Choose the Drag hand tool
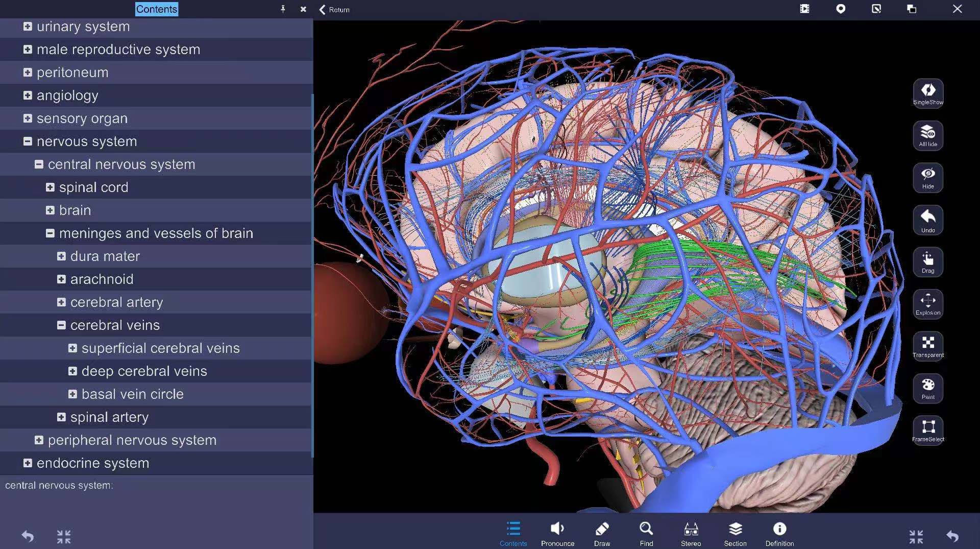The image size is (980, 549). (927, 262)
